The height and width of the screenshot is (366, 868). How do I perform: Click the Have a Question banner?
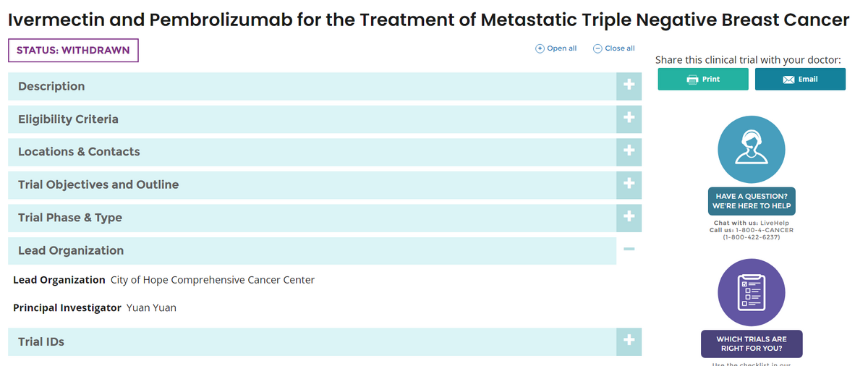click(751, 201)
